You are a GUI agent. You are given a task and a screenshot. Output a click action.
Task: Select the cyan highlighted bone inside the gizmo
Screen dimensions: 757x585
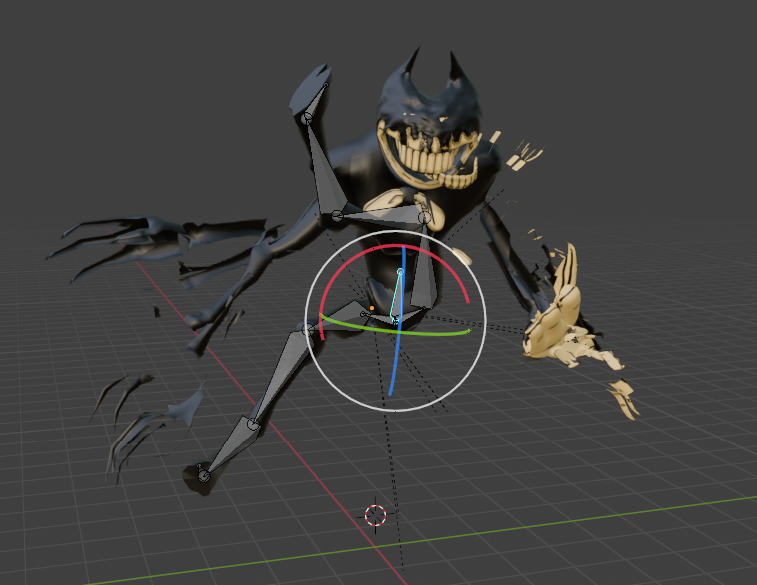click(x=397, y=295)
